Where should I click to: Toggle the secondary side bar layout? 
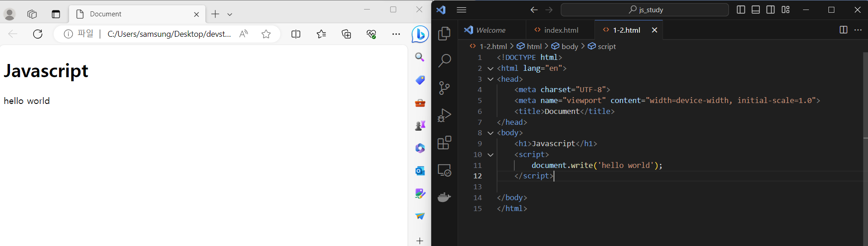pos(770,10)
